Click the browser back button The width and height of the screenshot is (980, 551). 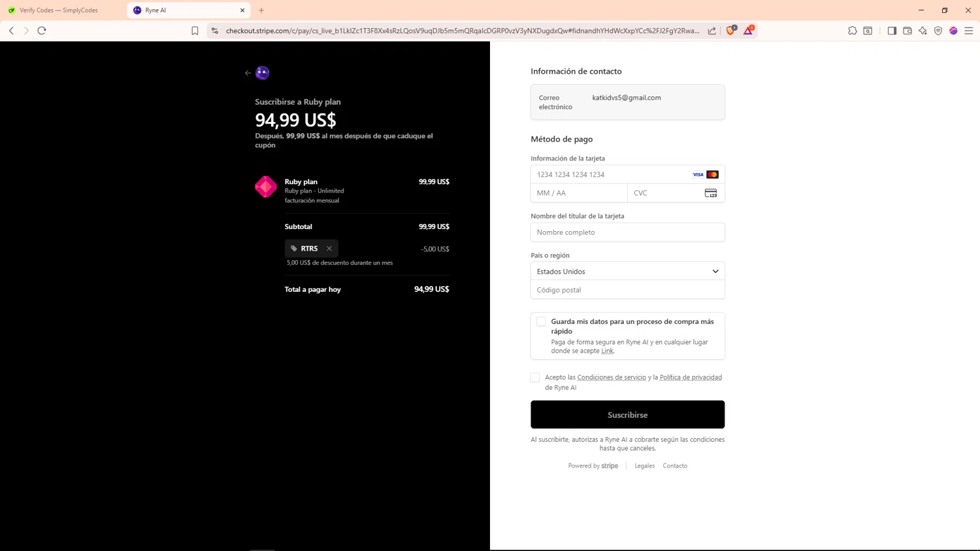[x=11, y=31]
